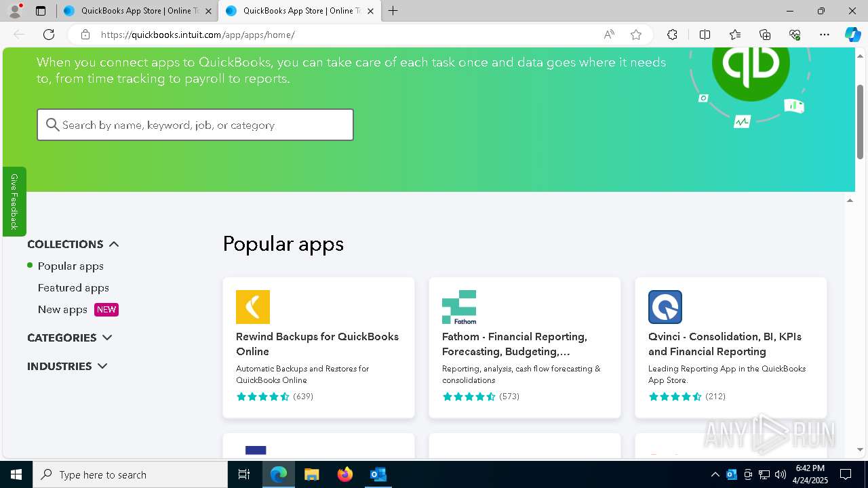
Task: Open Microsoft Edge from taskbar
Action: pos(279,474)
